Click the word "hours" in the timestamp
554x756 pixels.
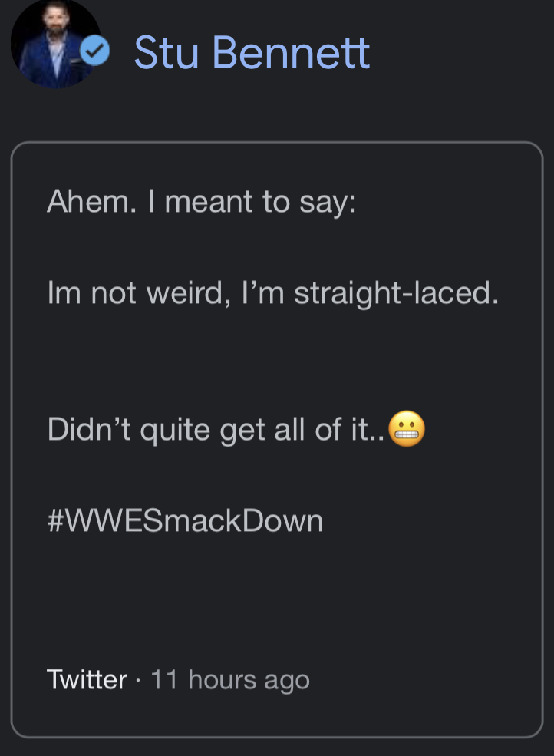point(223,679)
